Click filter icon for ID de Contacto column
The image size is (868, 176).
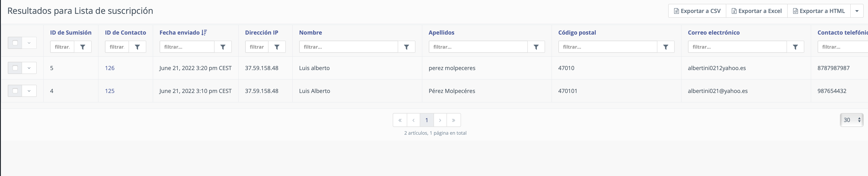coord(137,47)
